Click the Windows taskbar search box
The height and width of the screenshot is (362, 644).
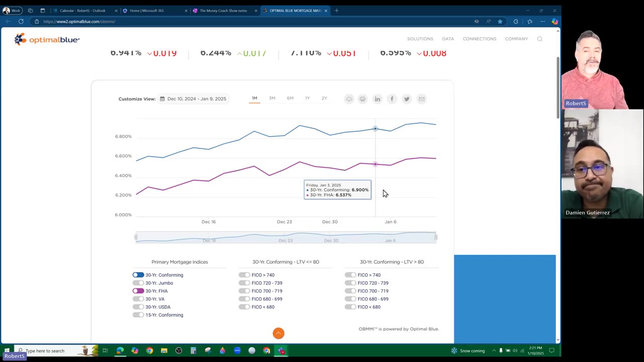55,350
